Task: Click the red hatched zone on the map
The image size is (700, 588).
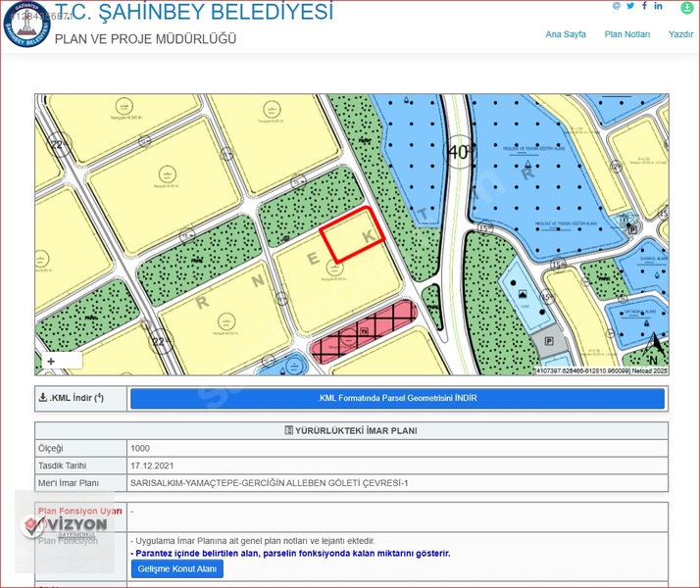Action: [x=364, y=331]
